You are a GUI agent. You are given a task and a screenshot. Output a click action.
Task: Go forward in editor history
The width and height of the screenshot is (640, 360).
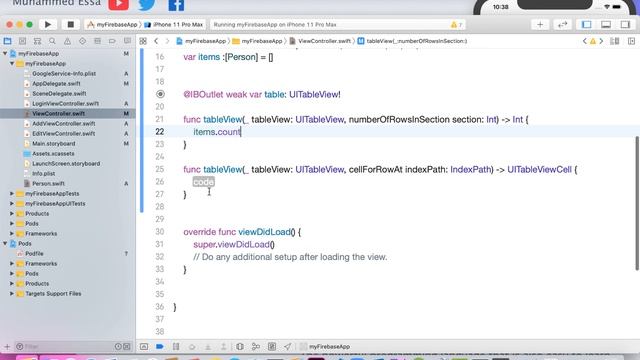point(167,41)
